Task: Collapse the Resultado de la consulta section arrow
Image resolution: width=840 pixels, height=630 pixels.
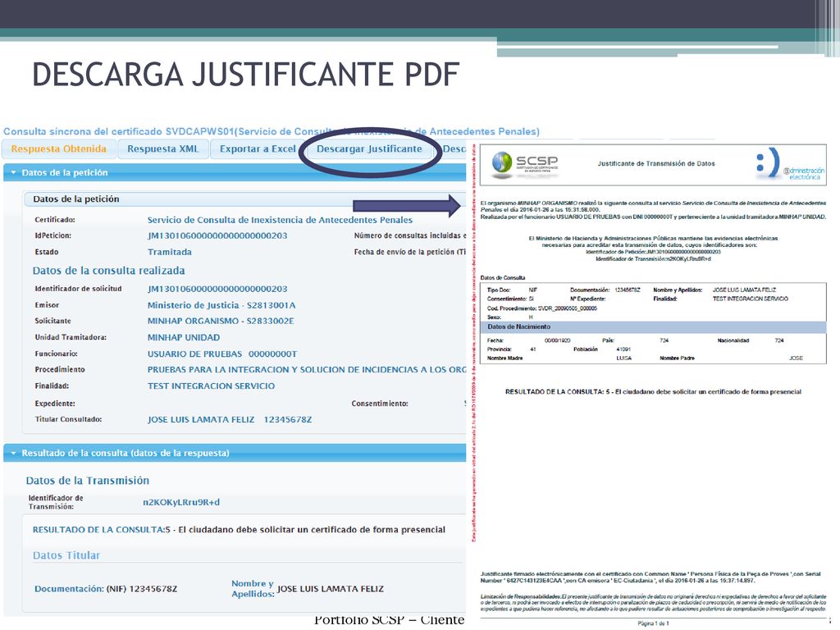Action: click(13, 453)
